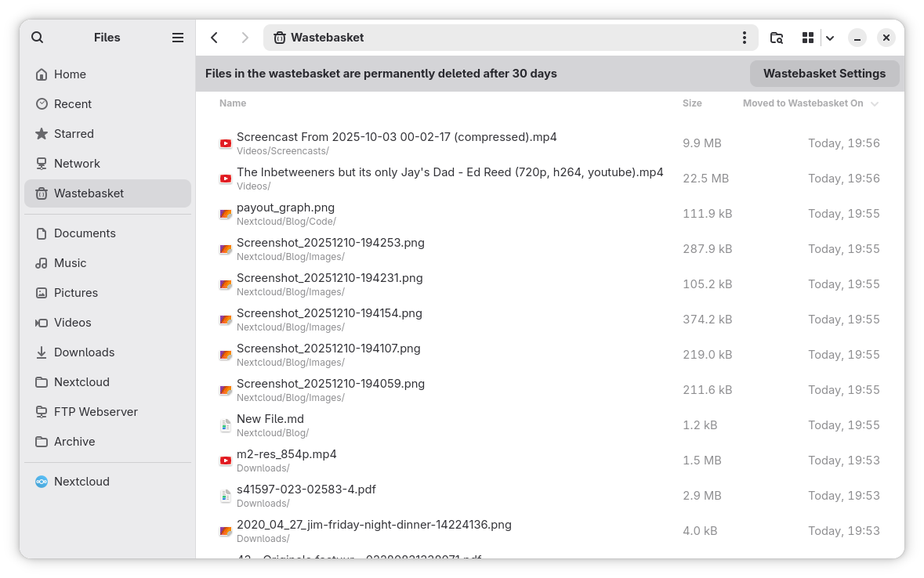Open Wastebasket Settings

point(824,74)
